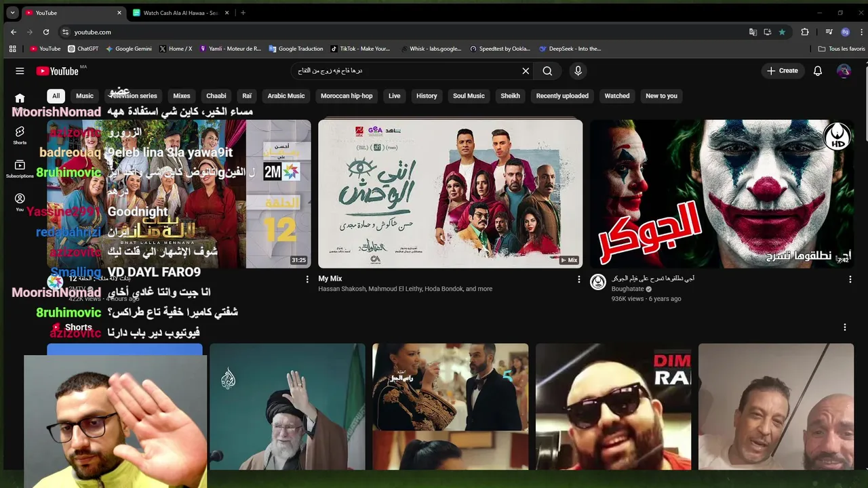
Task: Select the Chaabi filter chip
Action: pyautogui.click(x=216, y=96)
